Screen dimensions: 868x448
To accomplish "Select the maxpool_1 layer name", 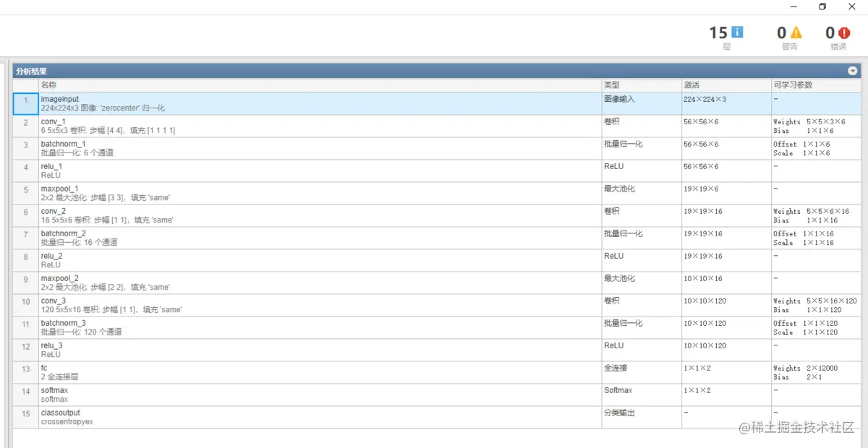I will pos(60,189).
